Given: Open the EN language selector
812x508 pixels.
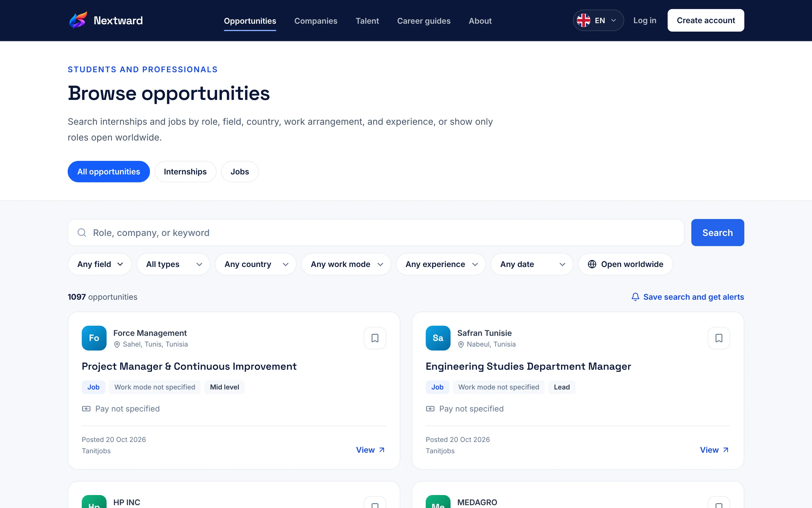Looking at the screenshot, I should coord(598,21).
